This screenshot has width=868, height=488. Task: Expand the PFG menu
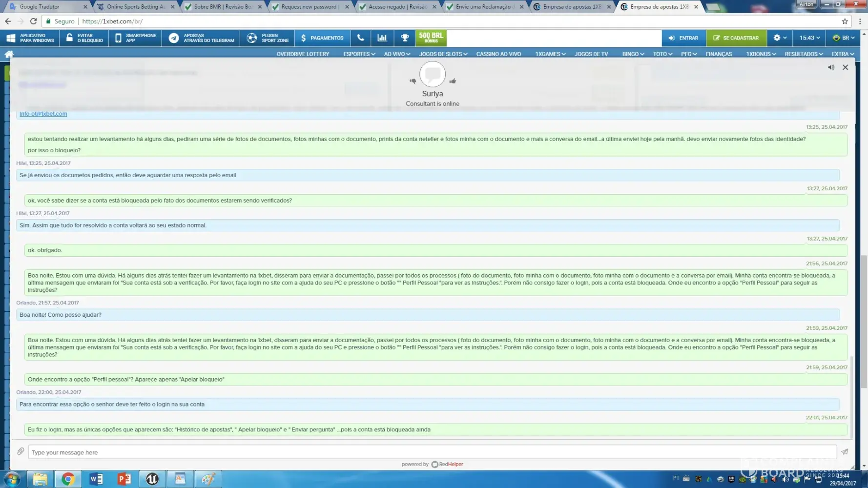click(689, 54)
